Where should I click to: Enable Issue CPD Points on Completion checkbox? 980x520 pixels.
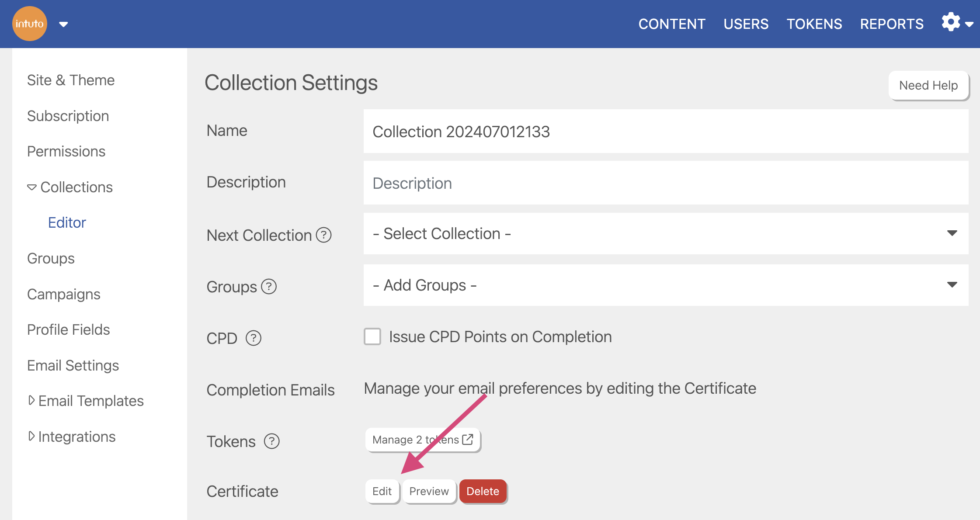[x=372, y=336]
